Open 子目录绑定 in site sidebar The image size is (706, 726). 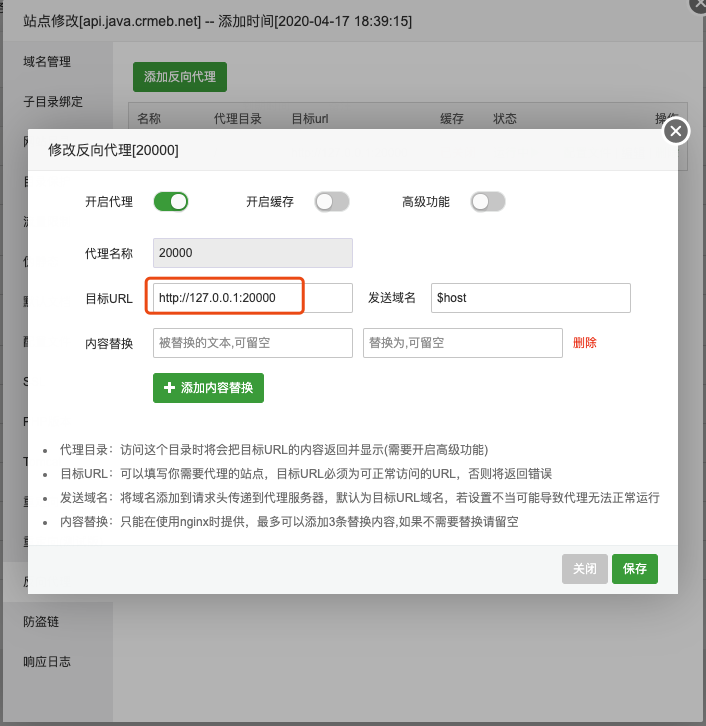click(53, 101)
